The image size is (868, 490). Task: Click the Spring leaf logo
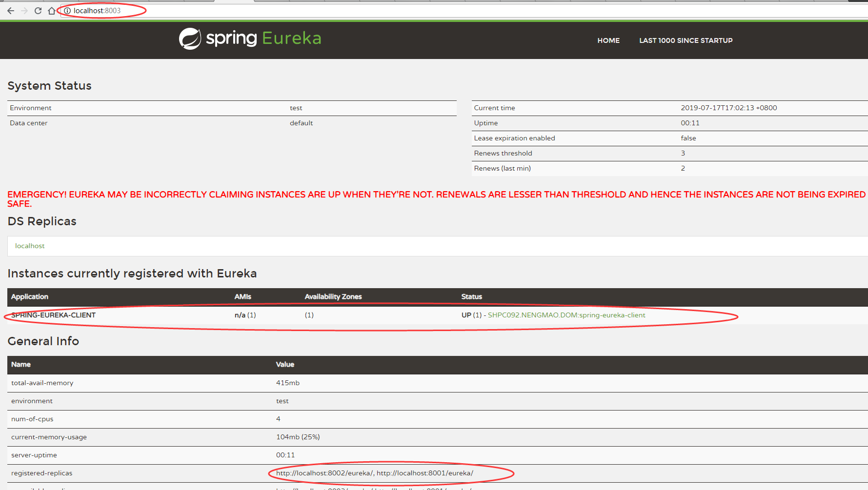(x=190, y=39)
